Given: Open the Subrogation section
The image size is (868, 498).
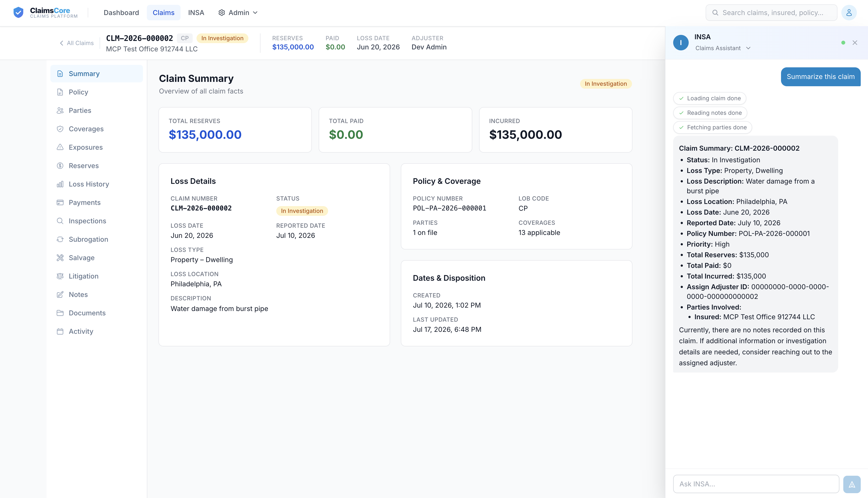Looking at the screenshot, I should coord(96,239).
